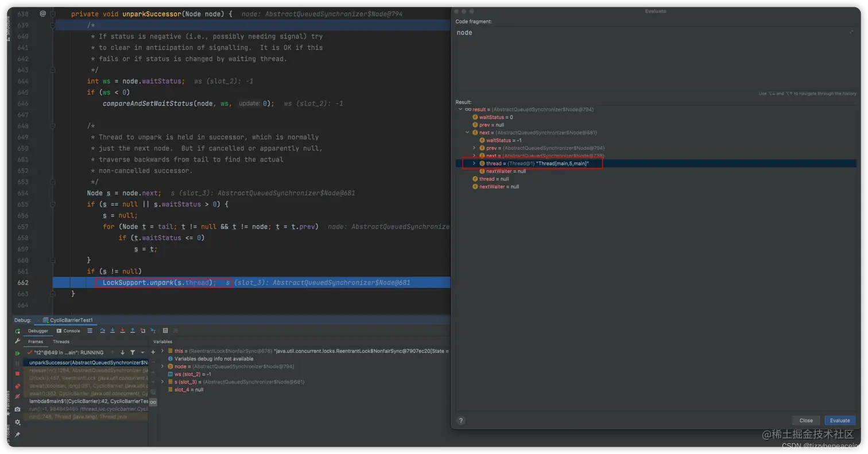This screenshot has height=454, width=868.
Task: Collapse next Node@681 in results tree
Action: point(467,133)
